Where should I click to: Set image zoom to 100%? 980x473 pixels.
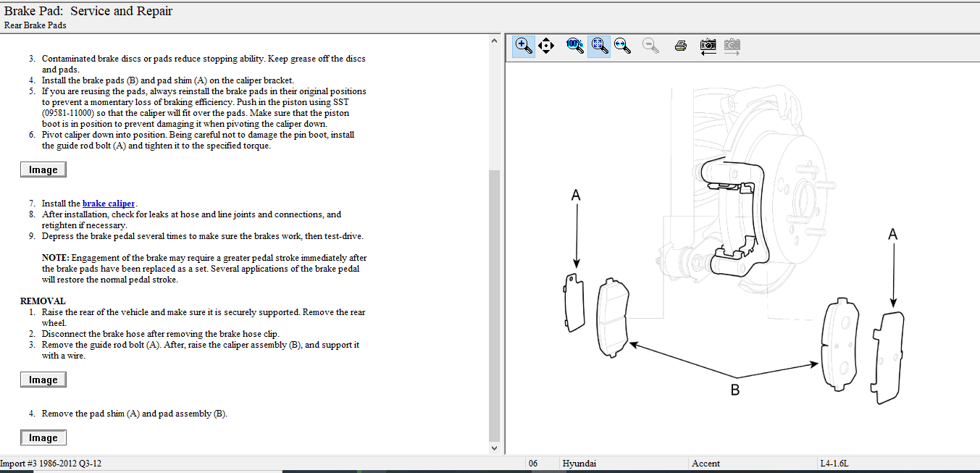pyautogui.click(x=575, y=46)
